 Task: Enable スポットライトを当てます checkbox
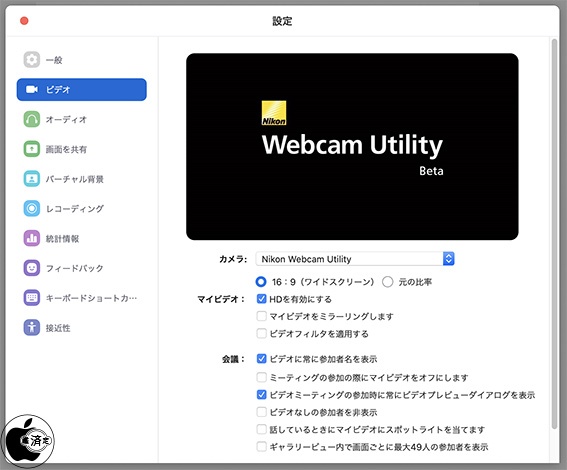(x=261, y=429)
